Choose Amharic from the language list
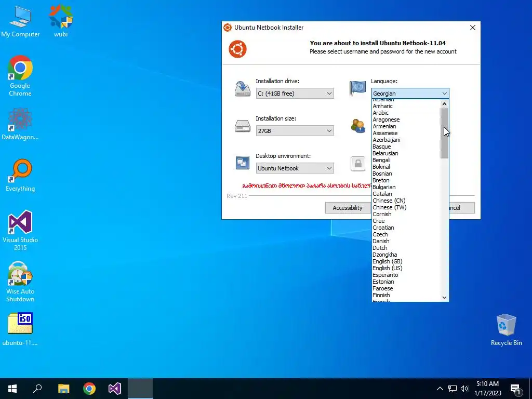The image size is (532, 399). click(406, 106)
